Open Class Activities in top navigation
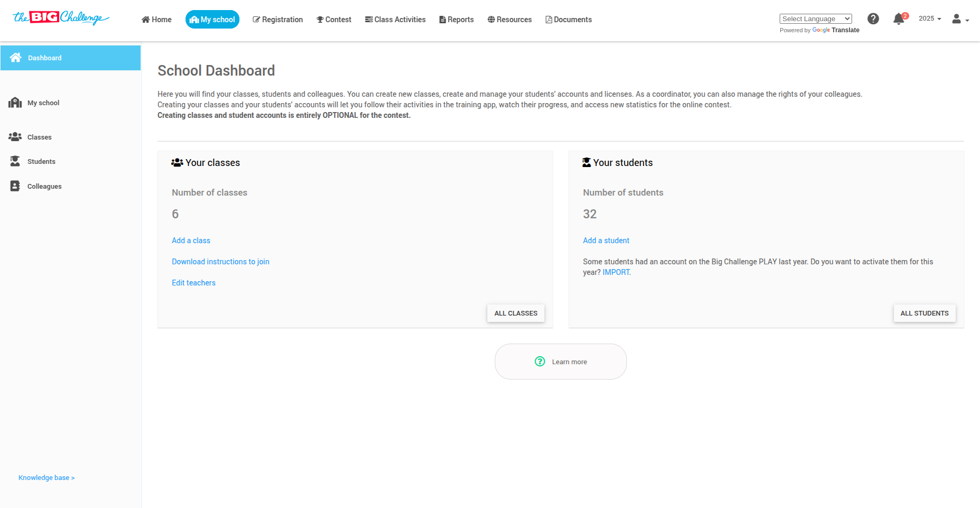This screenshot has width=980, height=508. 395,20
